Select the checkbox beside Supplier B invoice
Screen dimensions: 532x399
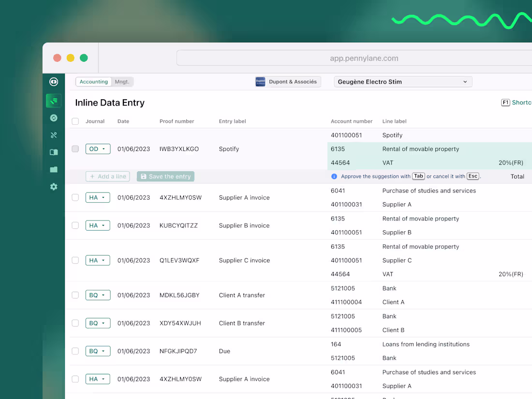(x=75, y=225)
